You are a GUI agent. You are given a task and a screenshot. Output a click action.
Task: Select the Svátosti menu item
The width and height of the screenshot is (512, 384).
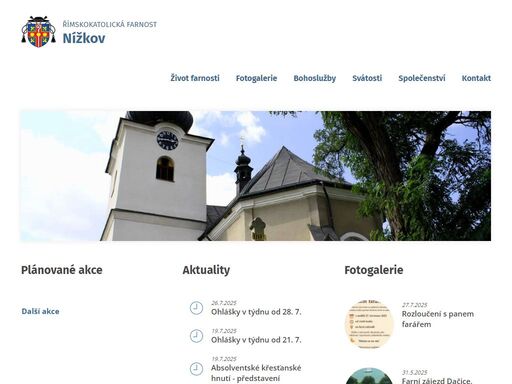pos(367,78)
